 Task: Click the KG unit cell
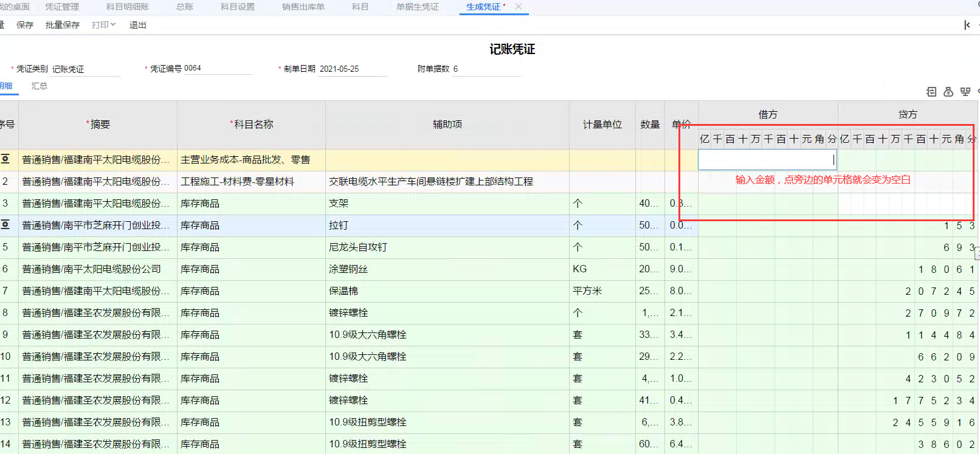[602, 269]
